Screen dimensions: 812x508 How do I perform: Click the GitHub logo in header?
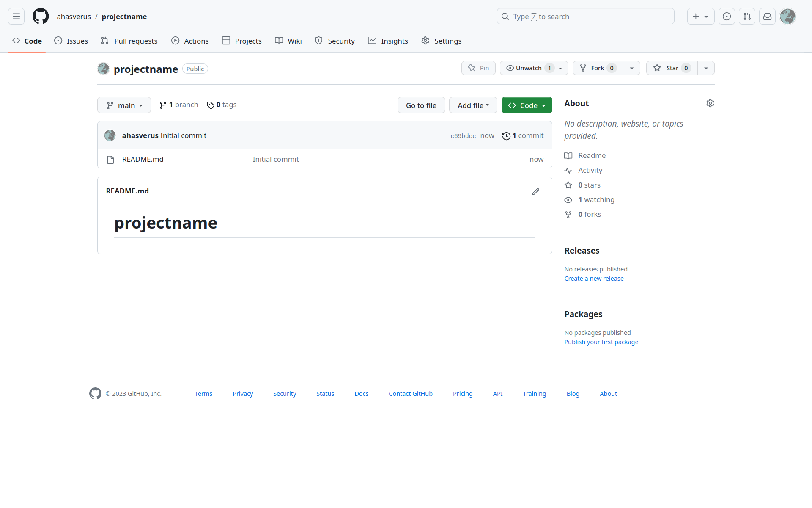pos(41,17)
